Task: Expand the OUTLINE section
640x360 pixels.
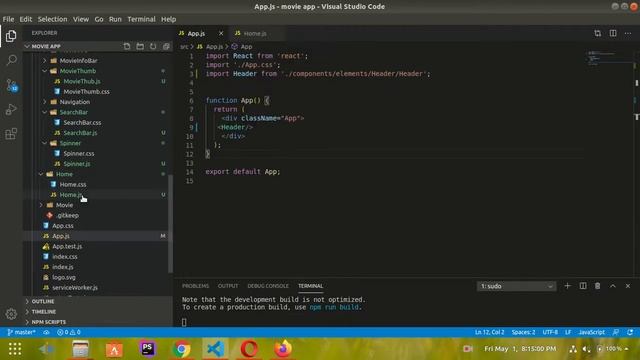Action: [43, 301]
